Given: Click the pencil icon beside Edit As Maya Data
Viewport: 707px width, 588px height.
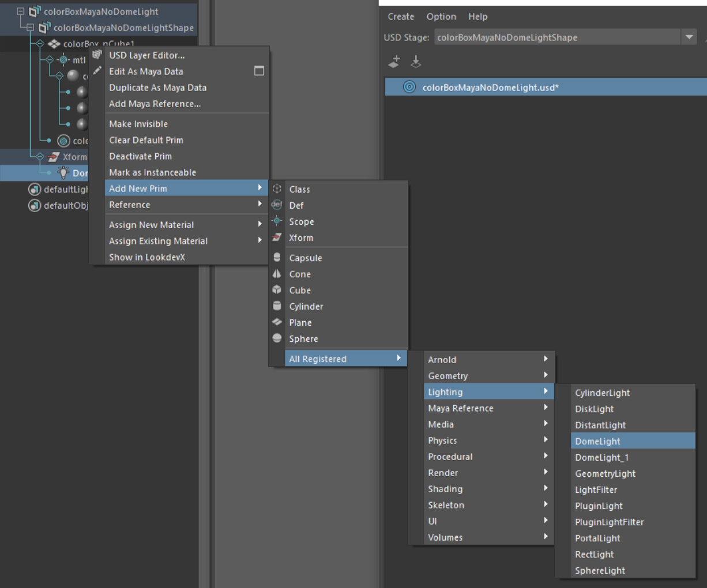Looking at the screenshot, I should click(x=96, y=71).
